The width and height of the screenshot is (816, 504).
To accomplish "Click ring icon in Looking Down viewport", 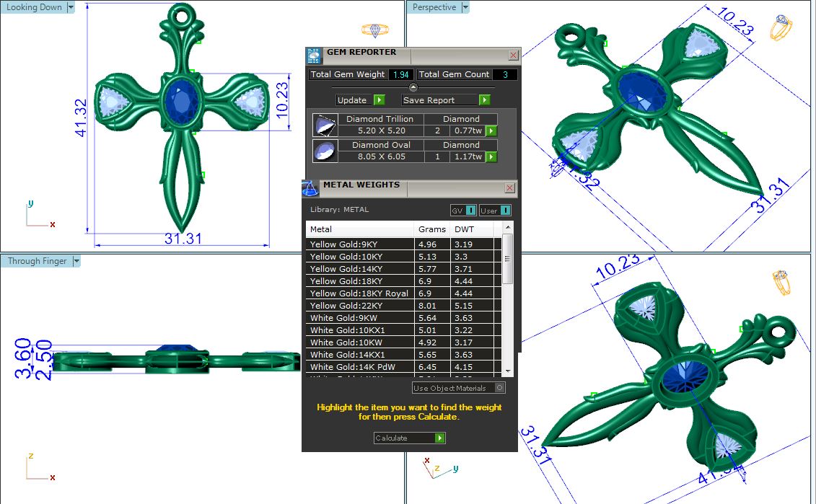I will click(x=374, y=30).
